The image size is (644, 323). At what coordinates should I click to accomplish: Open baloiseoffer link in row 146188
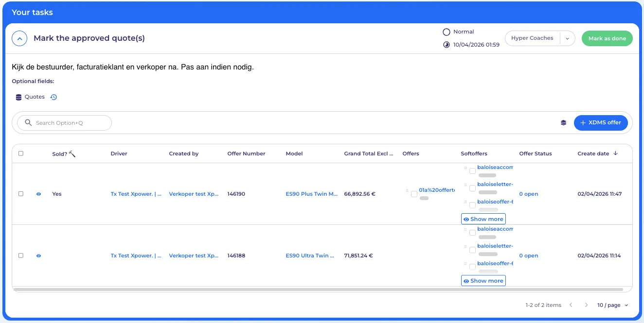point(495,263)
